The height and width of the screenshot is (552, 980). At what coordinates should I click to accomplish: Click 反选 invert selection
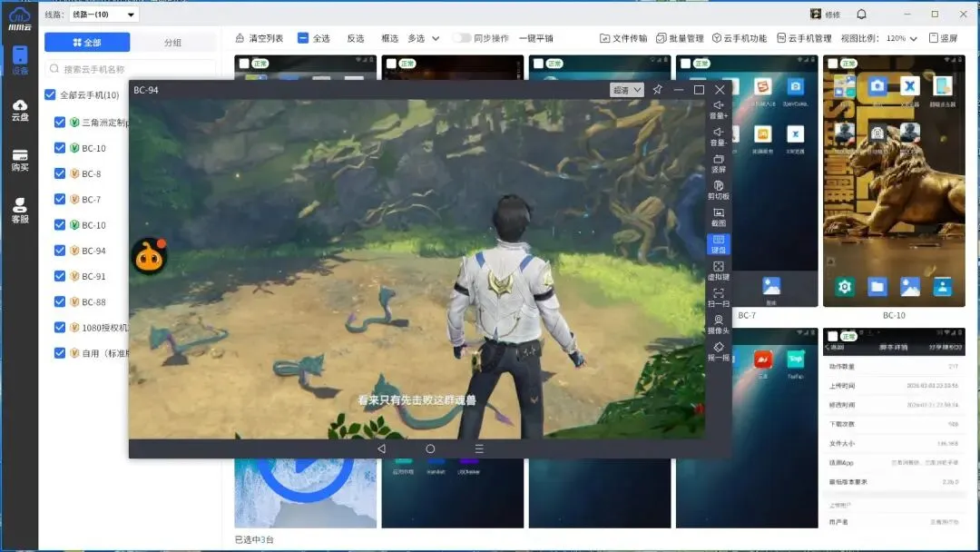click(x=356, y=38)
